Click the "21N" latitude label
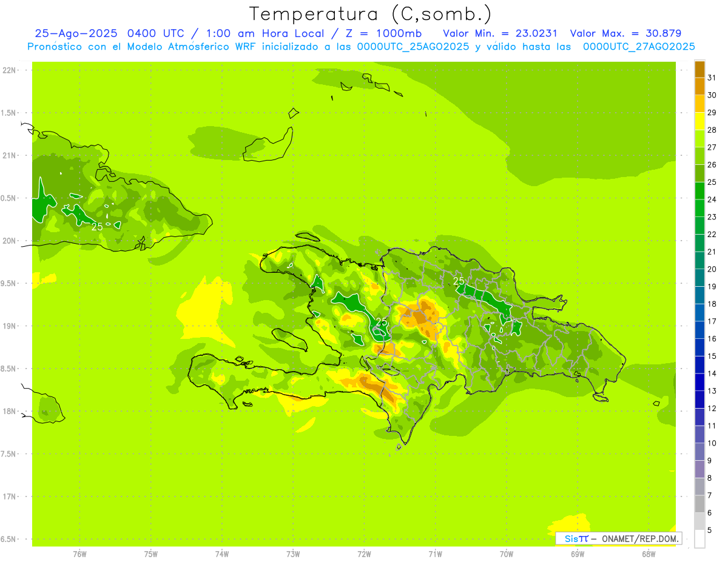Screen dimensions: 728x562 pos(9,155)
